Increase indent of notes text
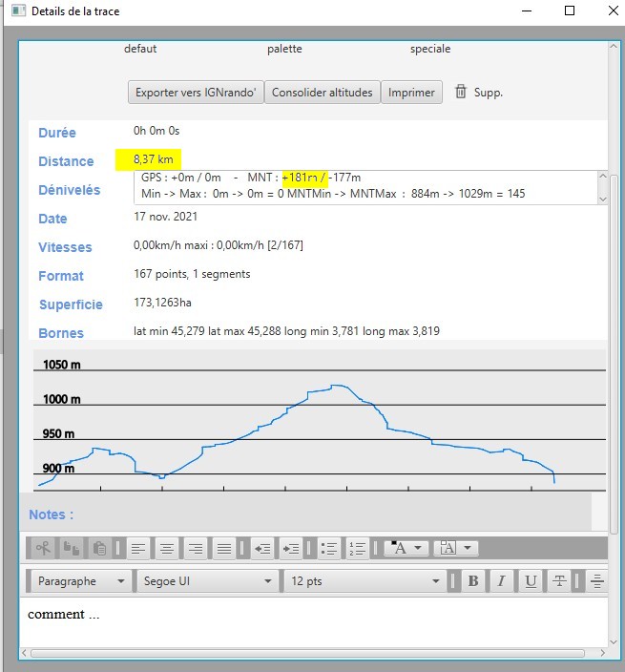625x672 pixels. click(291, 548)
